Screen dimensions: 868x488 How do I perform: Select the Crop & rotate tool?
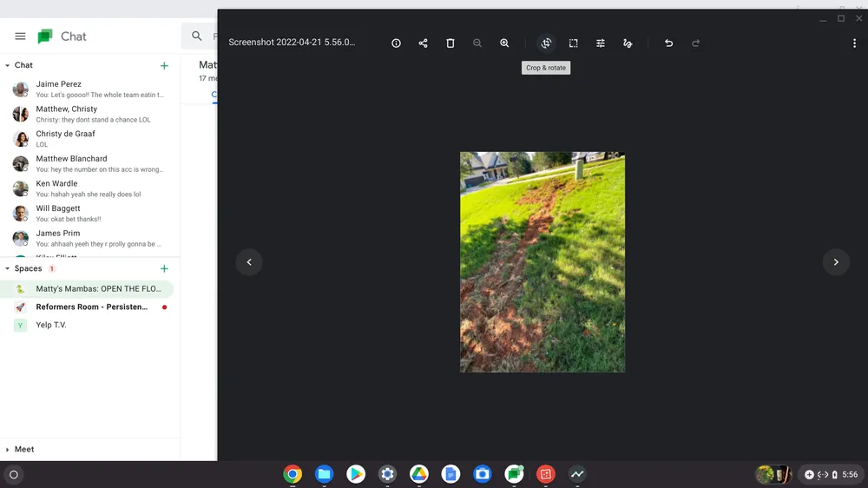[x=546, y=43]
